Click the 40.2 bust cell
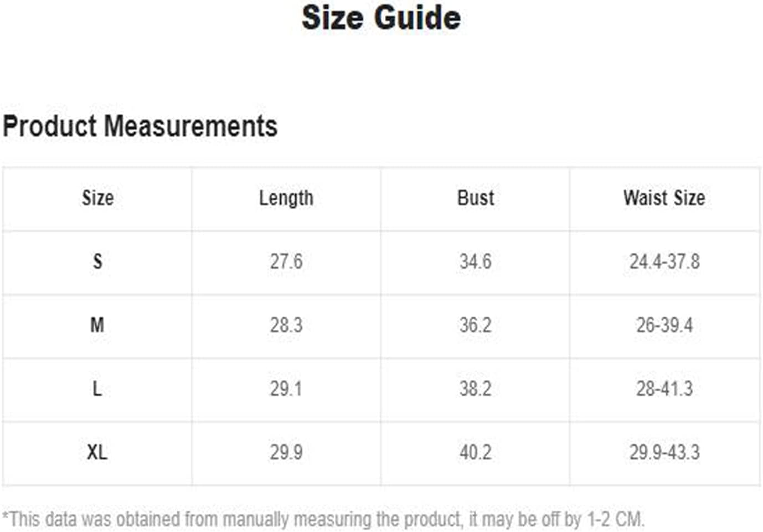The height and width of the screenshot is (532, 763). 476,452
